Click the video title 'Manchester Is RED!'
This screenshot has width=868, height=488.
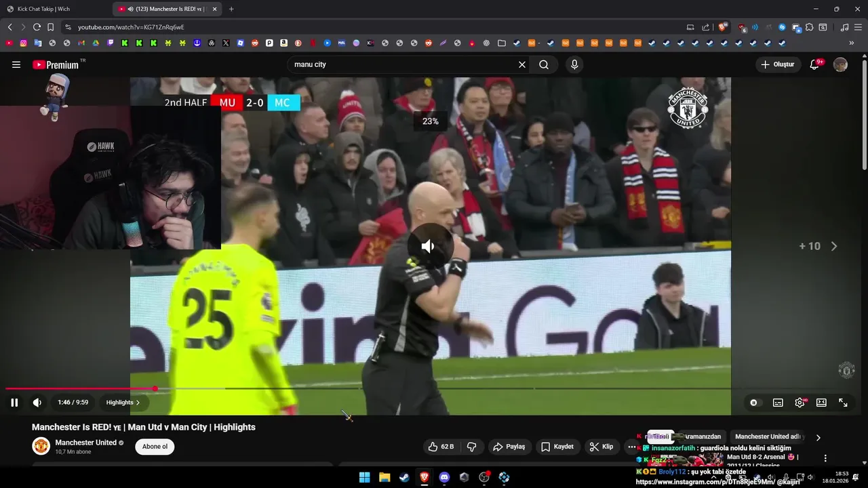[143, 427]
